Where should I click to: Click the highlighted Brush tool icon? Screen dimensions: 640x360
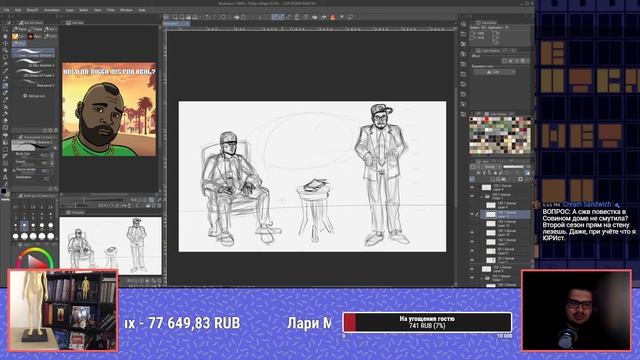(x=5, y=86)
